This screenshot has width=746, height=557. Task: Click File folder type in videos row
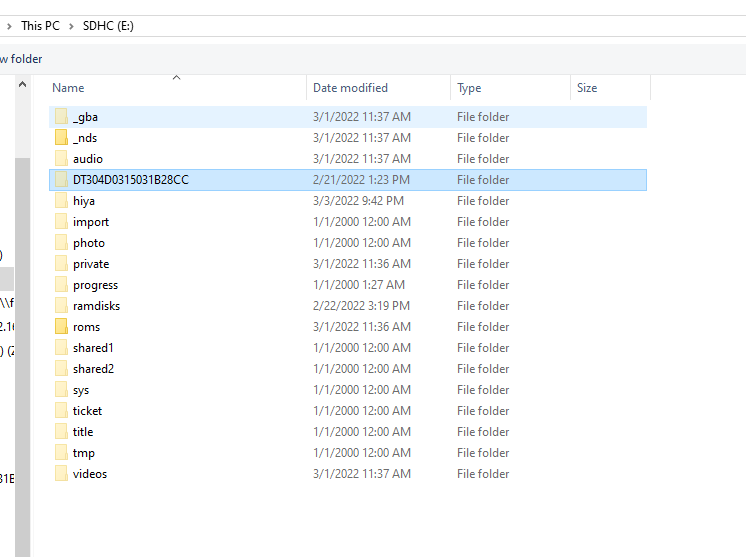pyautogui.click(x=483, y=474)
